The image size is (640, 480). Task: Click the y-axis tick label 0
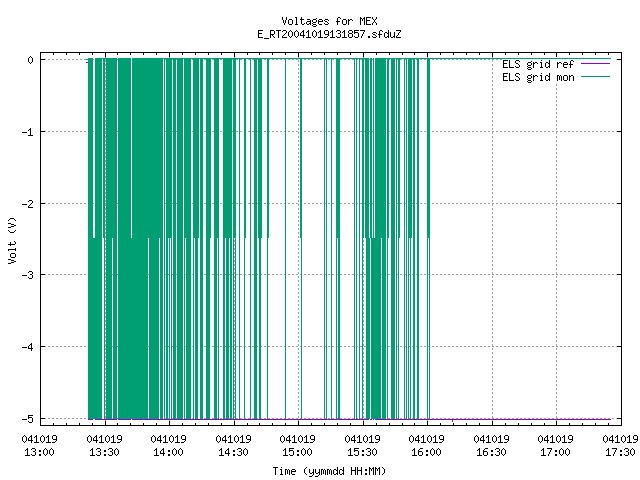tap(31, 60)
